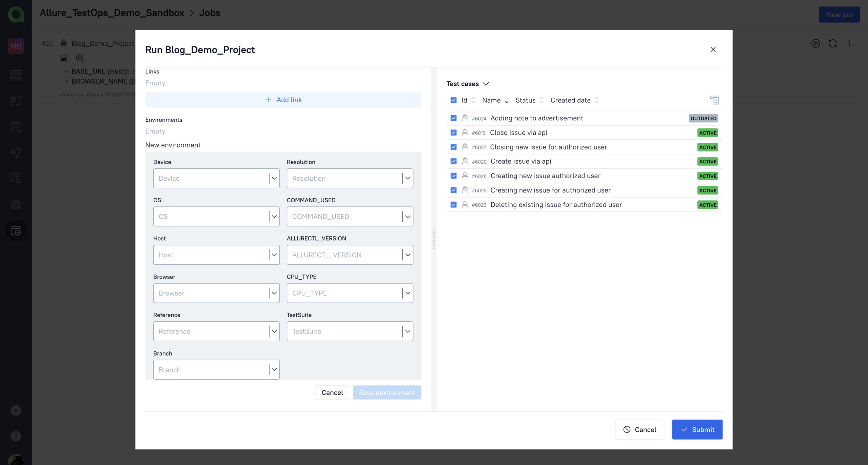This screenshot has width=868, height=465.
Task: Open the Analytics search-chart sidebar icon
Action: [16, 178]
